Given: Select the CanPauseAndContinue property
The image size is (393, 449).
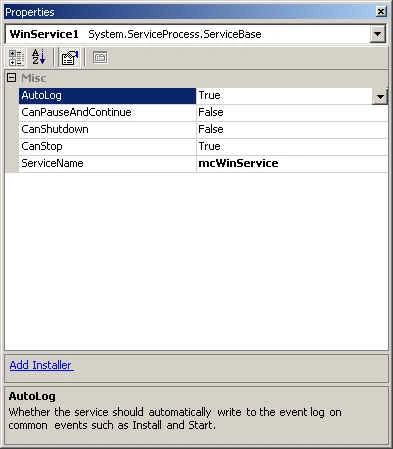Looking at the screenshot, I should click(x=107, y=112).
